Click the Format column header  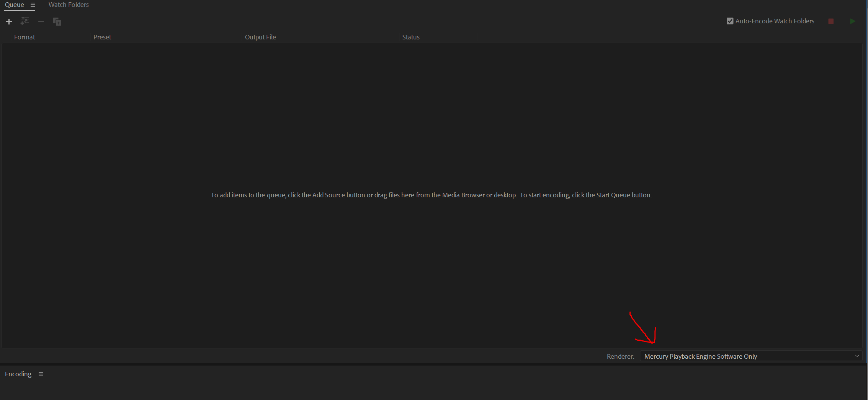pyautogui.click(x=25, y=37)
